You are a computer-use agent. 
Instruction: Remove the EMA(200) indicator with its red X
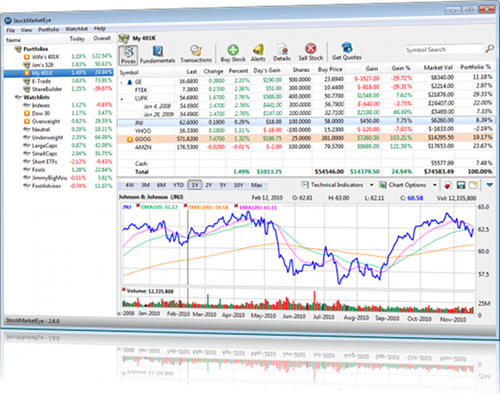coord(185,206)
